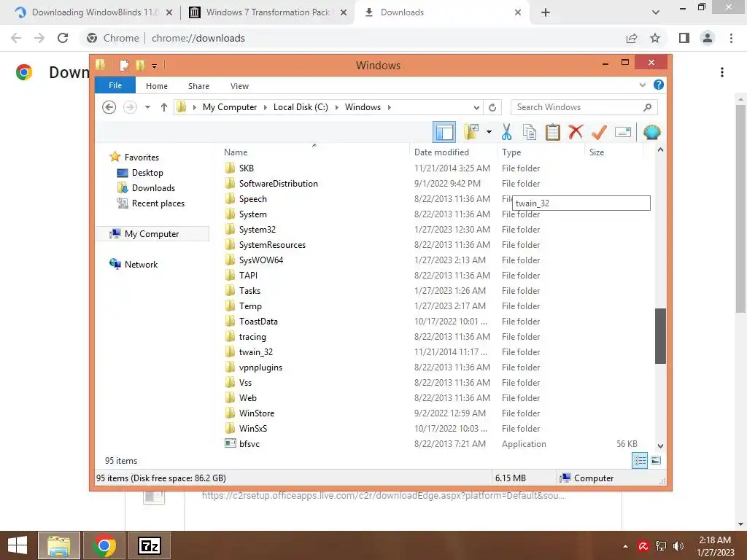This screenshot has height=560, width=747.
Task: Select the SysWOW64 folder
Action: [261, 260]
